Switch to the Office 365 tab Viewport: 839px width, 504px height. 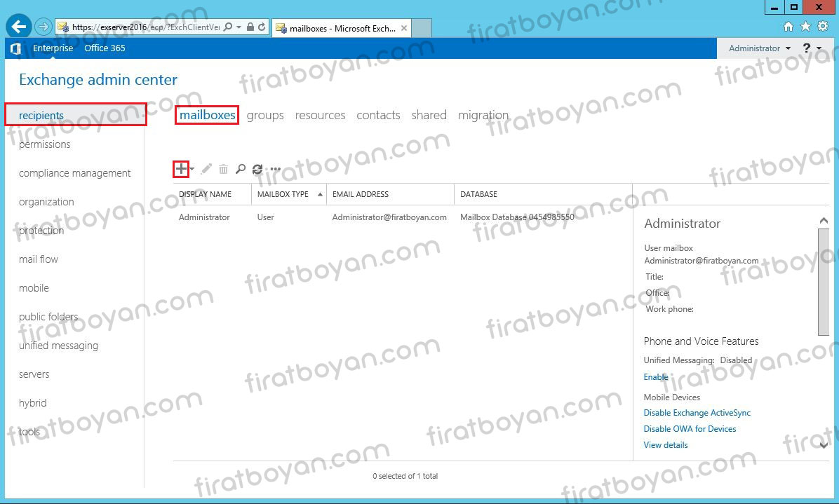pos(105,48)
